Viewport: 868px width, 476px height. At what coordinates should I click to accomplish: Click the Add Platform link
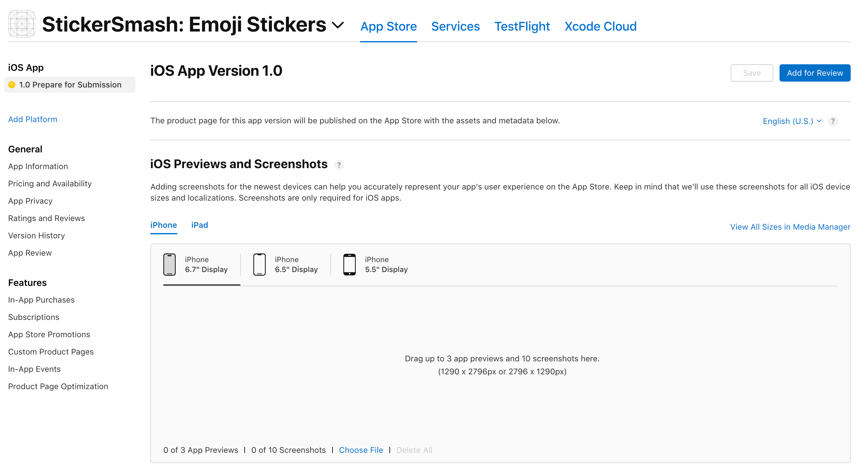click(x=33, y=119)
